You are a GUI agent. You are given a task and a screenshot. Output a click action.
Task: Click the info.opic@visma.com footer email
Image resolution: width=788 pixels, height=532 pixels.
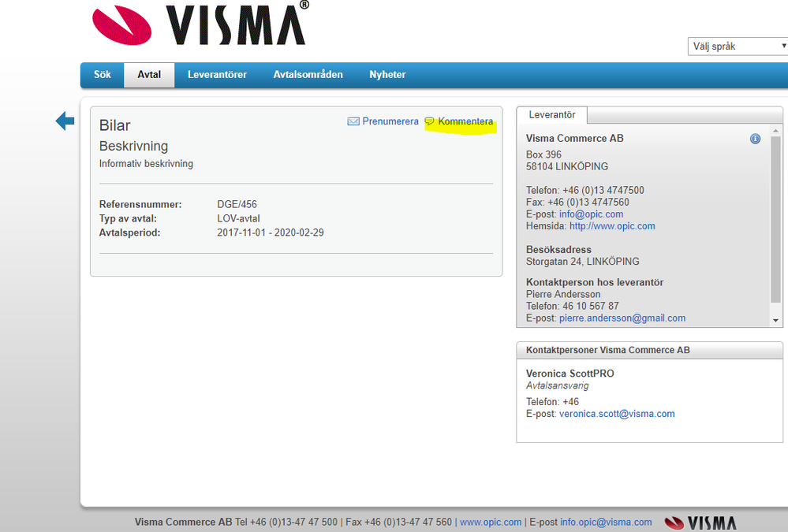[606, 523]
